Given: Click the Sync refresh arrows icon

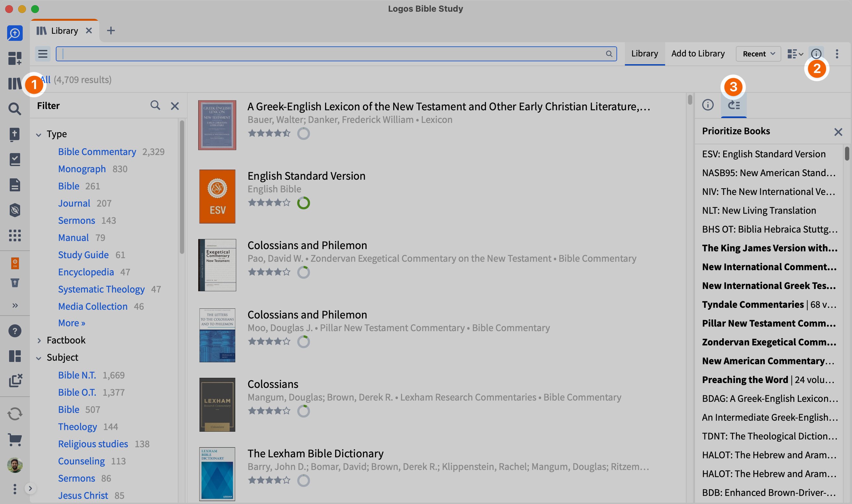Looking at the screenshot, I should pos(15,414).
